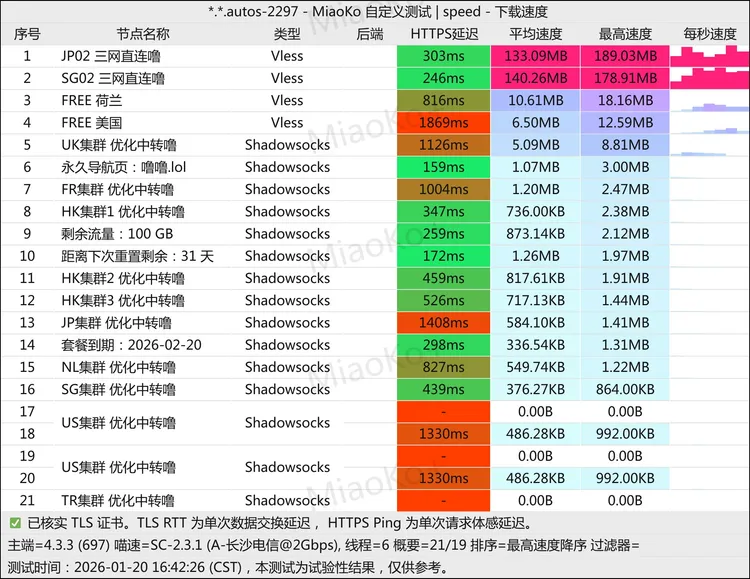The height and width of the screenshot is (579, 750).
Task: Sort by the HTTPS延迟 column header
Action: click(445, 34)
